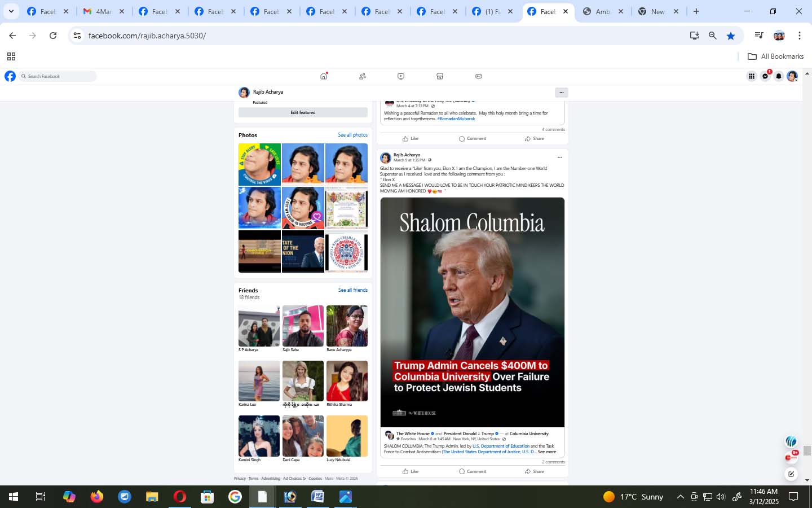Open the yellow Stay Alert profile photo
Viewport: 812px width, 508px height.
click(259, 164)
